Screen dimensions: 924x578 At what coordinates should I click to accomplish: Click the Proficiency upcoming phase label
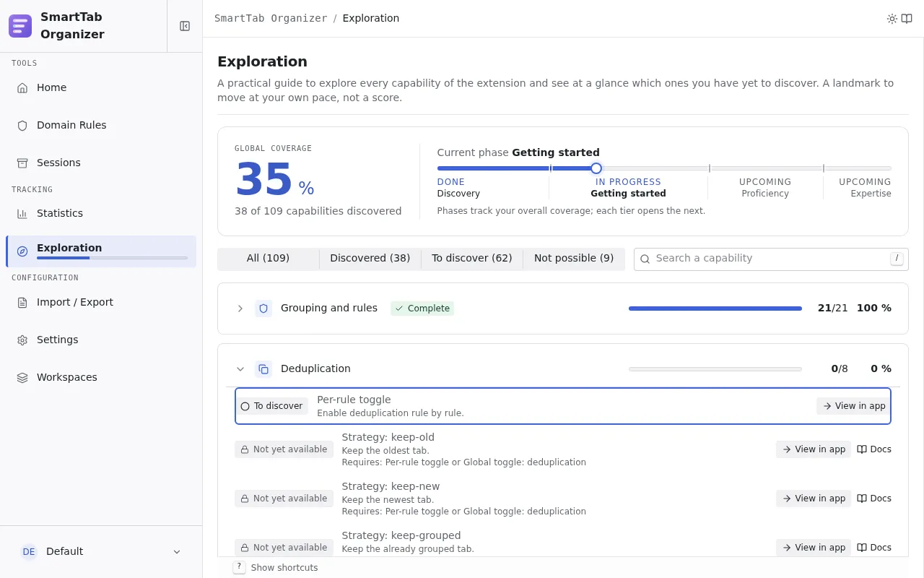tap(765, 194)
